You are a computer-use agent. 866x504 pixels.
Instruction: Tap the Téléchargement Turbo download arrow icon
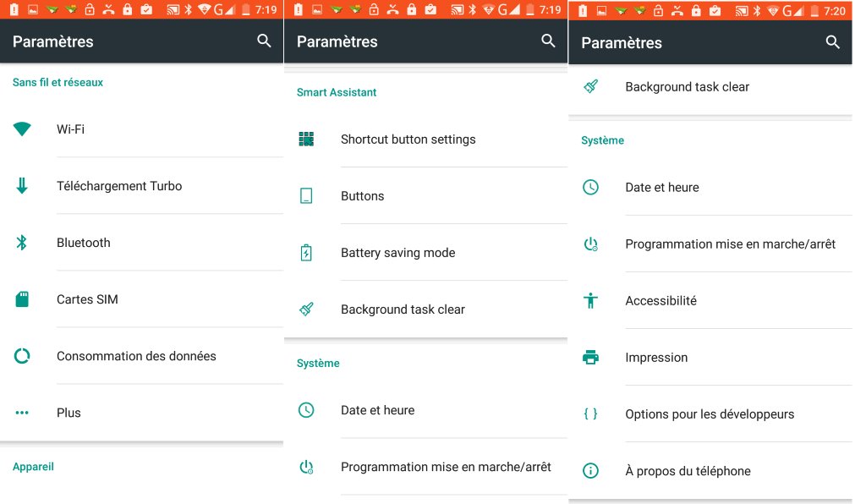(22, 185)
